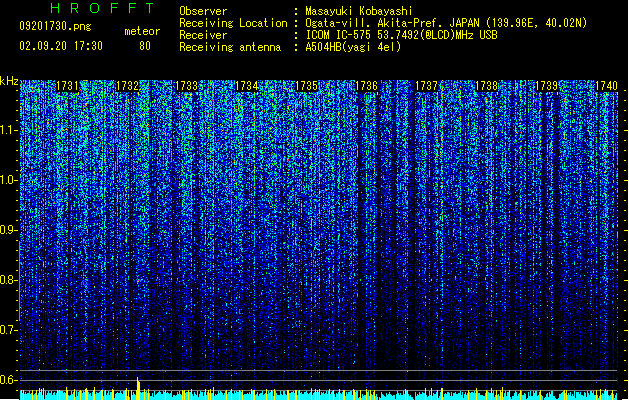
Task: Click the 1739 time marker
Action: [546, 86]
